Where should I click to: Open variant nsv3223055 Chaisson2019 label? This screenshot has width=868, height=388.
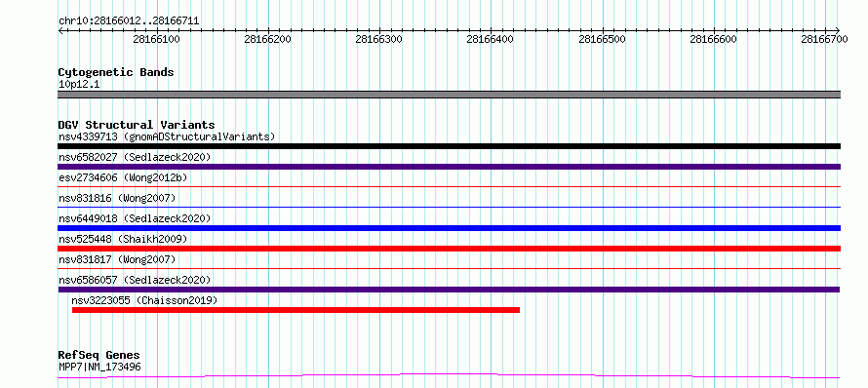pyautogui.click(x=144, y=300)
